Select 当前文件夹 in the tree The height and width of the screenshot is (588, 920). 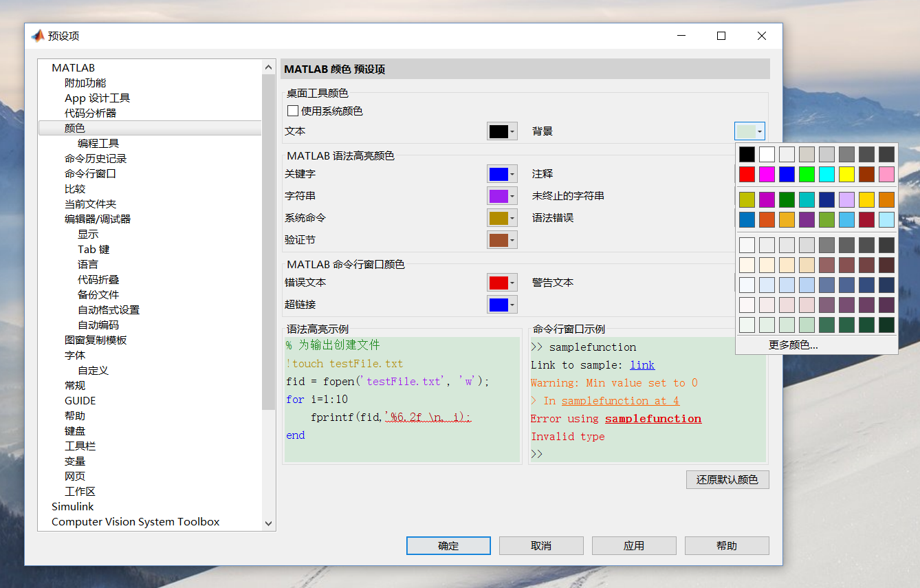coord(90,204)
